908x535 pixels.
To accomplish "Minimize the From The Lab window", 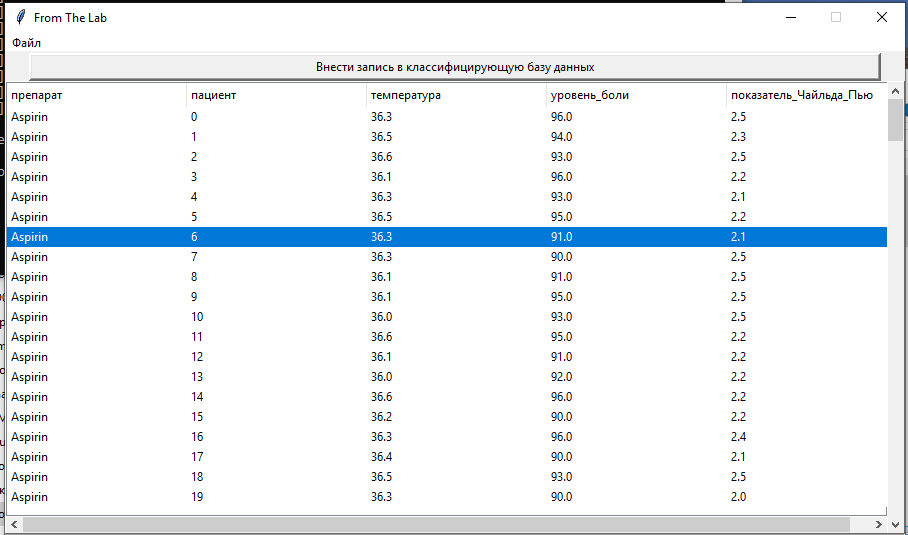I will [x=791, y=17].
